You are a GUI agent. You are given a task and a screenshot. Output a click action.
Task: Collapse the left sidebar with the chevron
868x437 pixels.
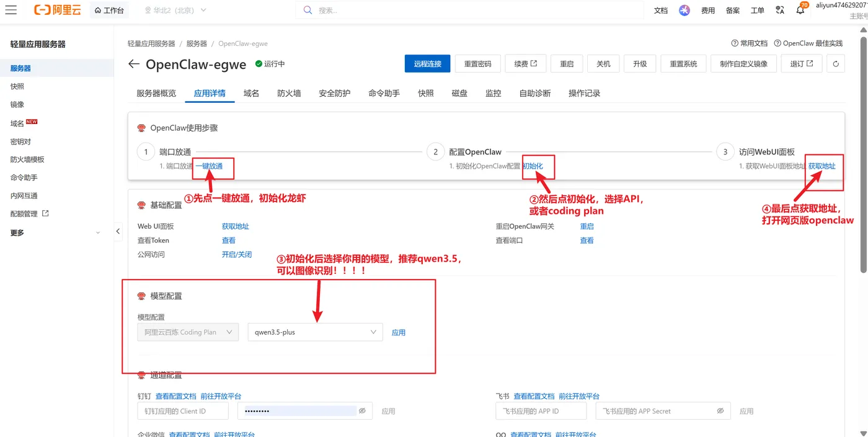pyautogui.click(x=118, y=231)
